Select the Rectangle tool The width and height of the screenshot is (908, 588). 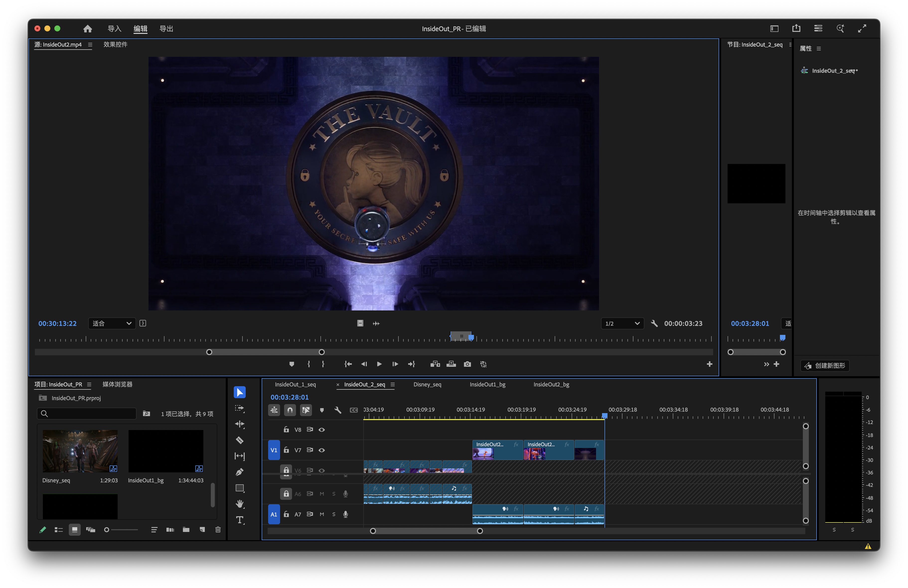[x=240, y=488]
